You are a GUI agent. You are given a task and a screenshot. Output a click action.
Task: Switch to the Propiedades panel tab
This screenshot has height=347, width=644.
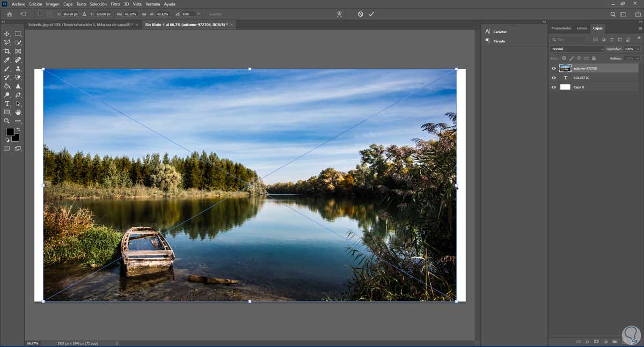click(561, 28)
